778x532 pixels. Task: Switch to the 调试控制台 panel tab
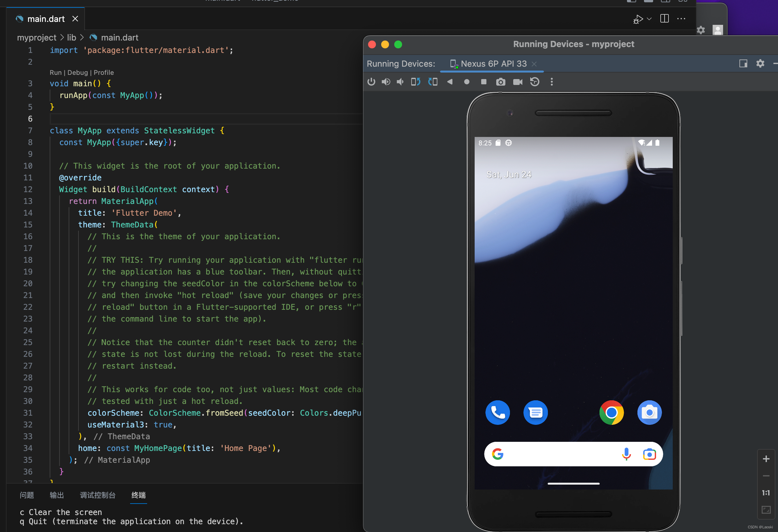tap(97, 495)
